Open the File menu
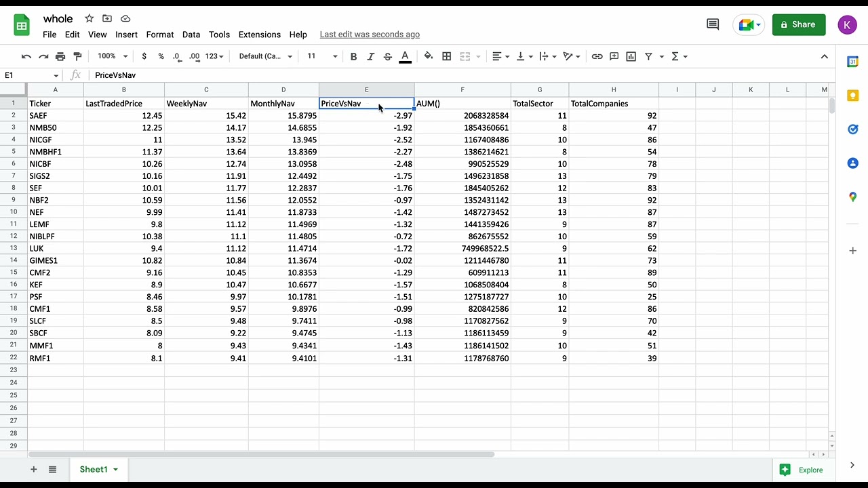Screen dimensions: 868x488 pyautogui.click(x=50, y=35)
